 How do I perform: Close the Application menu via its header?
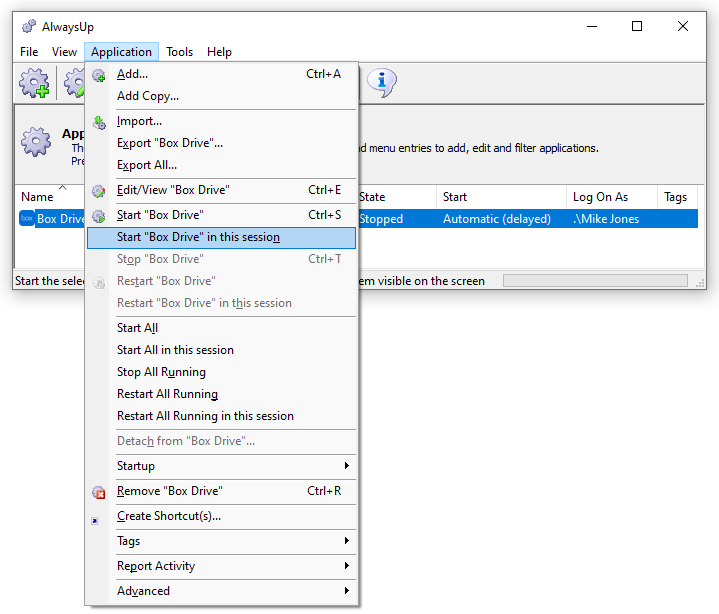click(122, 52)
